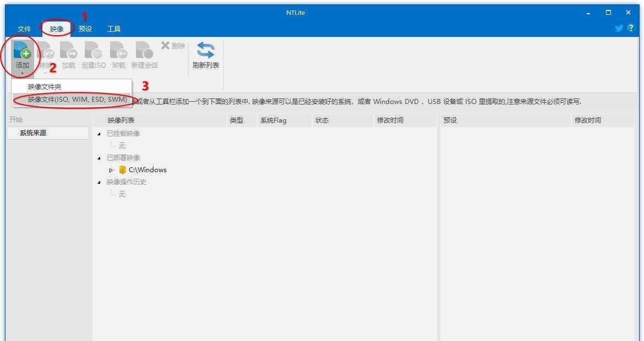Screen dimensions: 644x341
Task: Click the 开始 sidebar heading
Action: [x=16, y=119]
